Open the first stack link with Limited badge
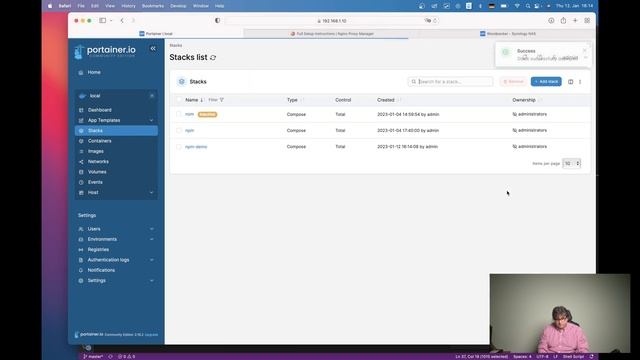 (x=189, y=114)
